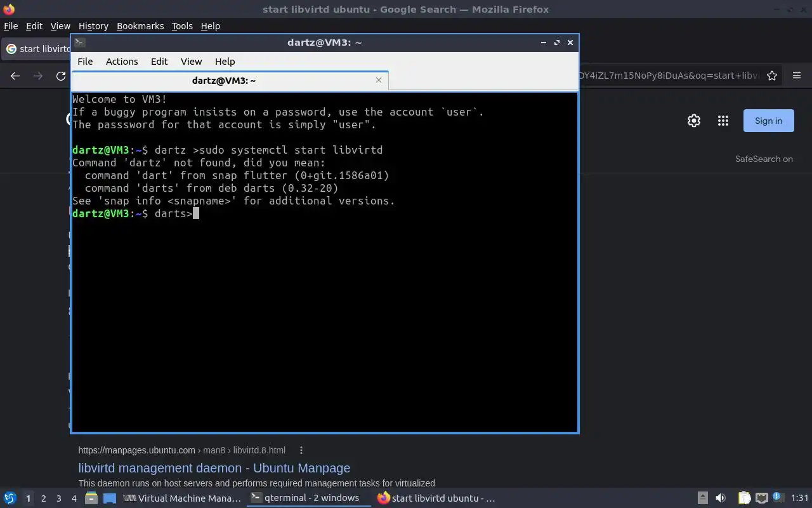Open qterminal's View menu
The image size is (812, 508).
point(191,62)
